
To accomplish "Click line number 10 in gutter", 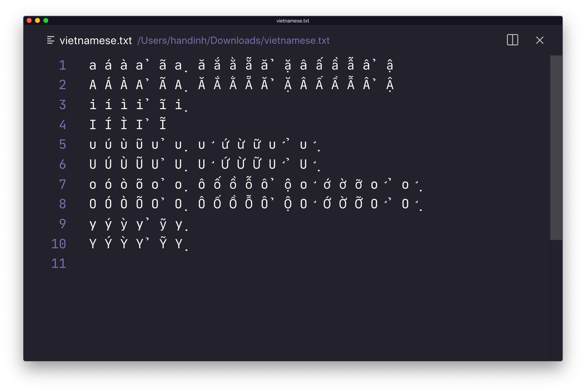I will (x=59, y=243).
